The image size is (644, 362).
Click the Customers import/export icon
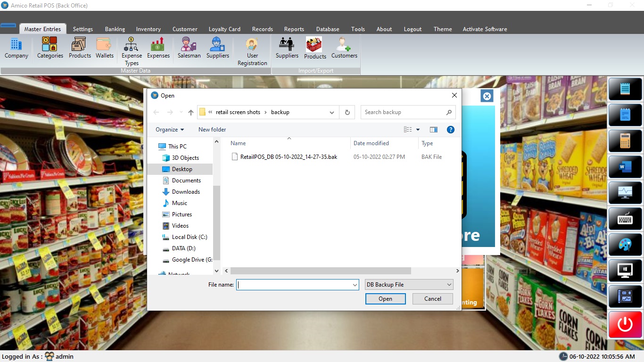(x=344, y=48)
